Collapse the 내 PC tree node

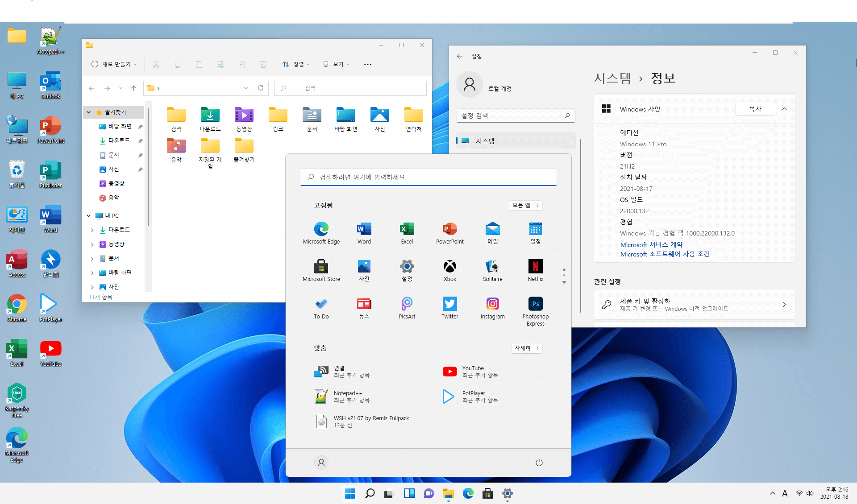coord(89,215)
